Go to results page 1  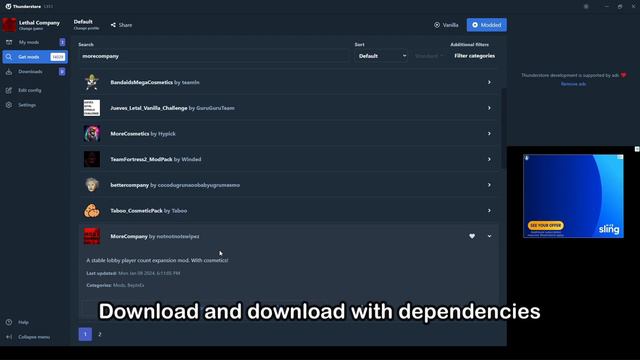pos(85,334)
